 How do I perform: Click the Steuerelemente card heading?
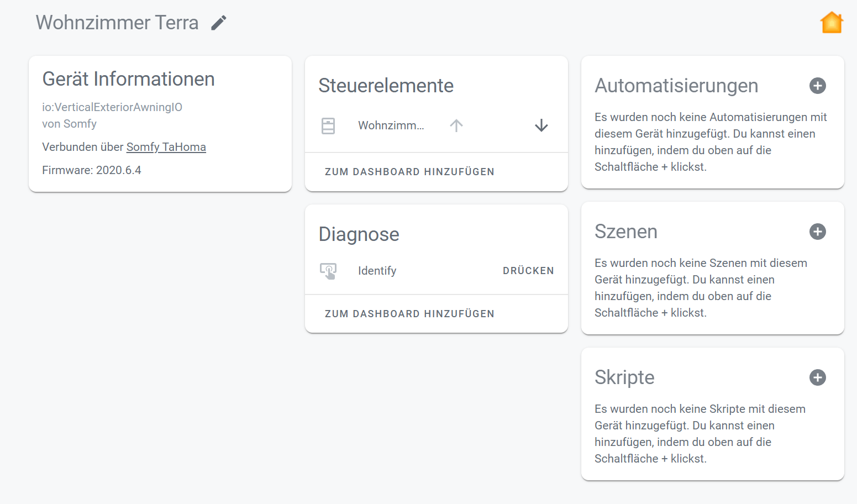(x=386, y=86)
